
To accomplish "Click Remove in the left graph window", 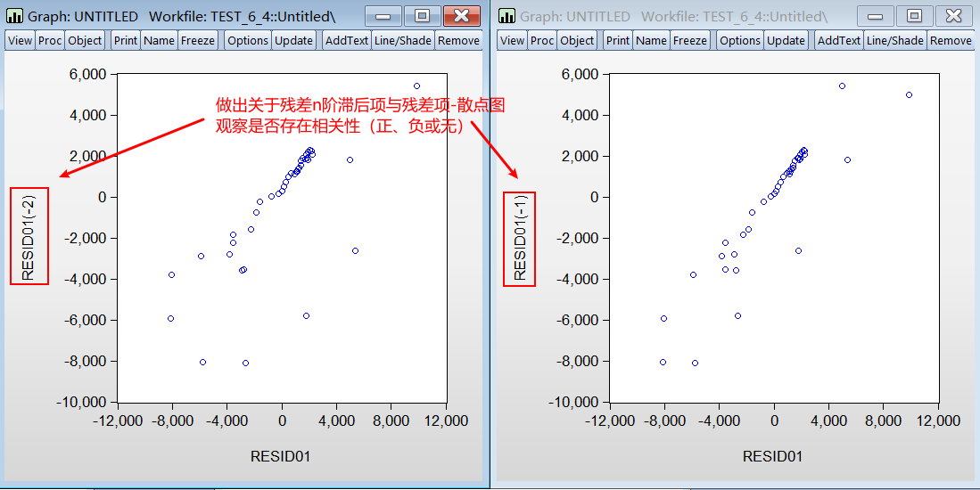I will [x=458, y=41].
